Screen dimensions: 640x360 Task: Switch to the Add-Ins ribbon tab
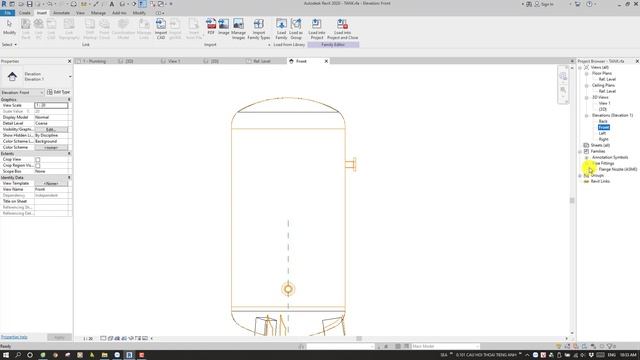coord(119,13)
